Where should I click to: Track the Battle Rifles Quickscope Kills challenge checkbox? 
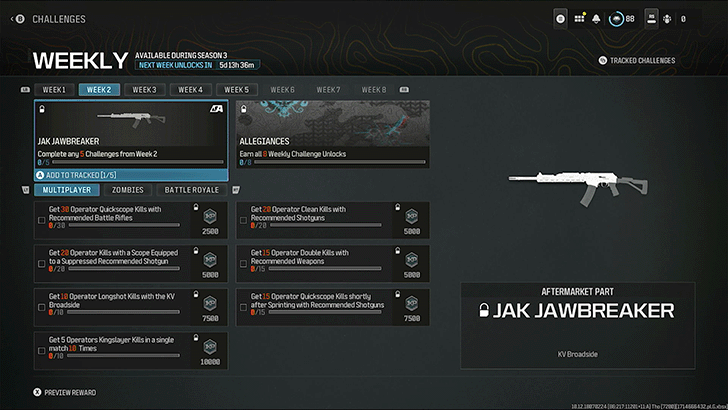[x=41, y=221]
